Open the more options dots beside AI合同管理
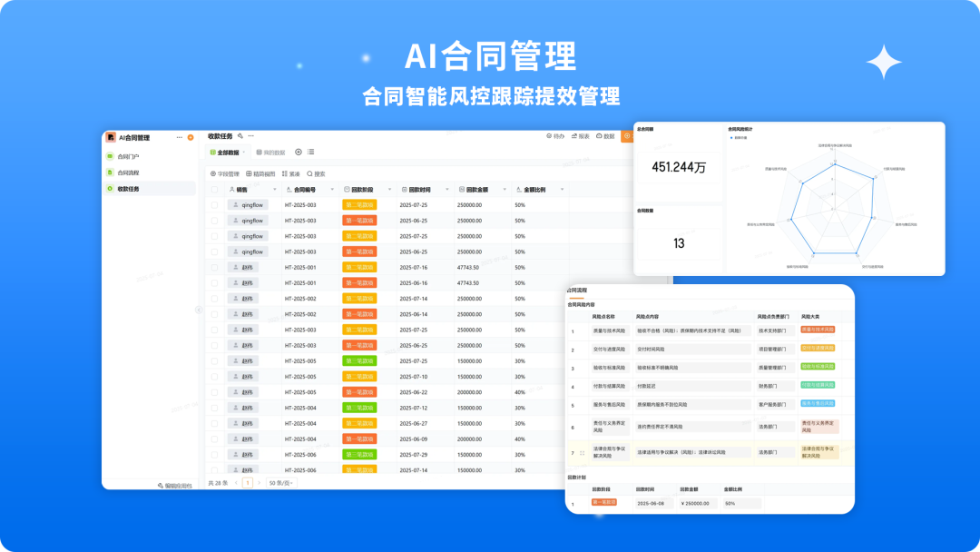This screenshot has width=980, height=552. pyautogui.click(x=180, y=137)
